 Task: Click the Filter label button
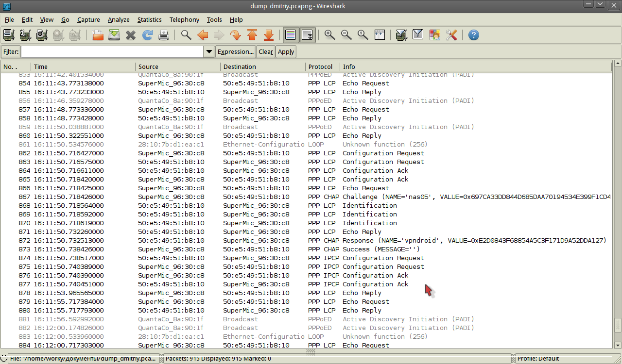[11, 51]
